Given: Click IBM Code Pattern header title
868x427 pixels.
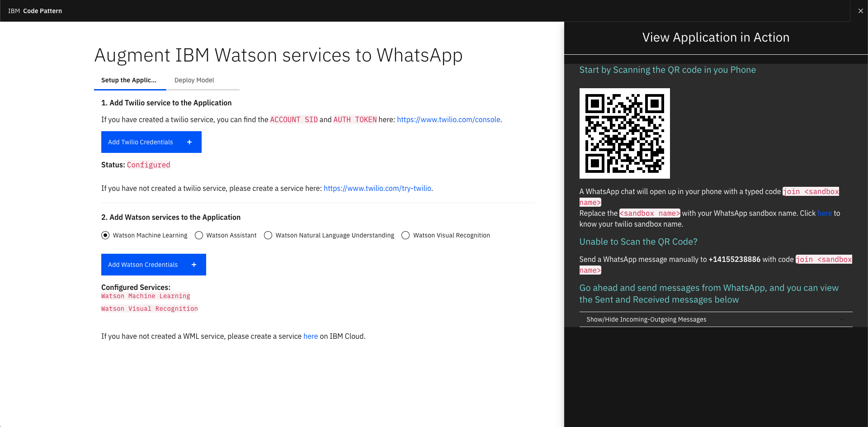Looking at the screenshot, I should [35, 11].
